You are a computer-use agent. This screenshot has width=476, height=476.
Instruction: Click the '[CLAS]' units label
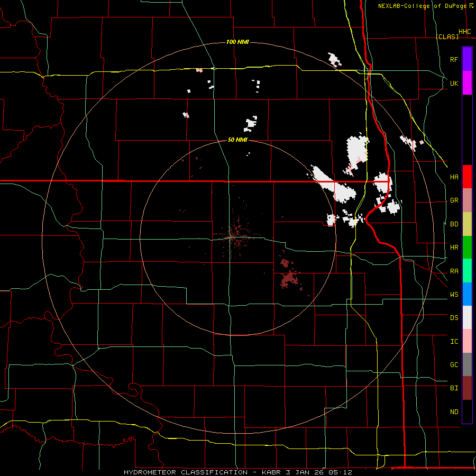[447, 36]
